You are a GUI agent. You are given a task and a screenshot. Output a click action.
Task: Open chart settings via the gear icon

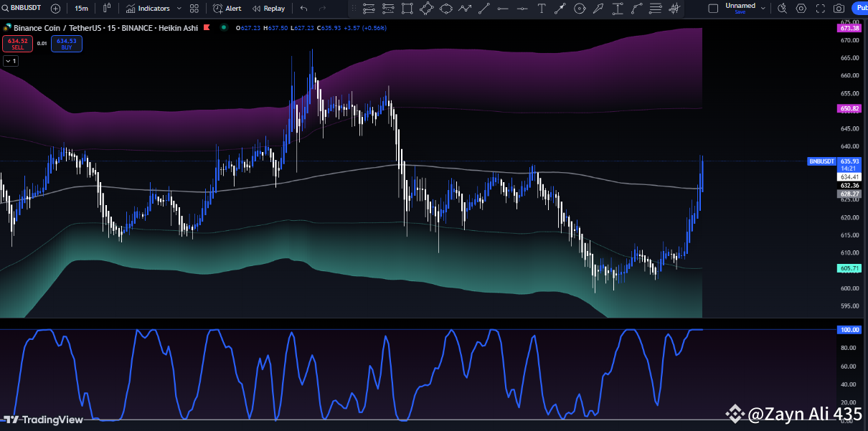click(801, 8)
